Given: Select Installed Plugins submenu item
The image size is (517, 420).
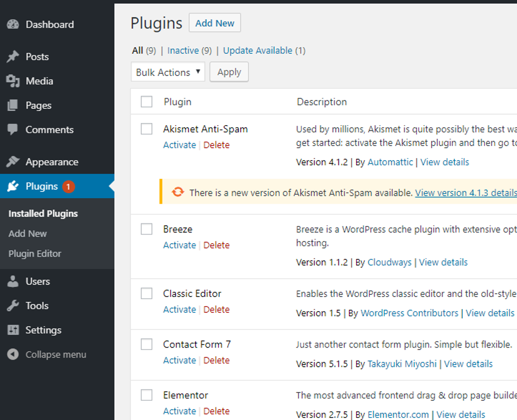Looking at the screenshot, I should pyautogui.click(x=43, y=214).
